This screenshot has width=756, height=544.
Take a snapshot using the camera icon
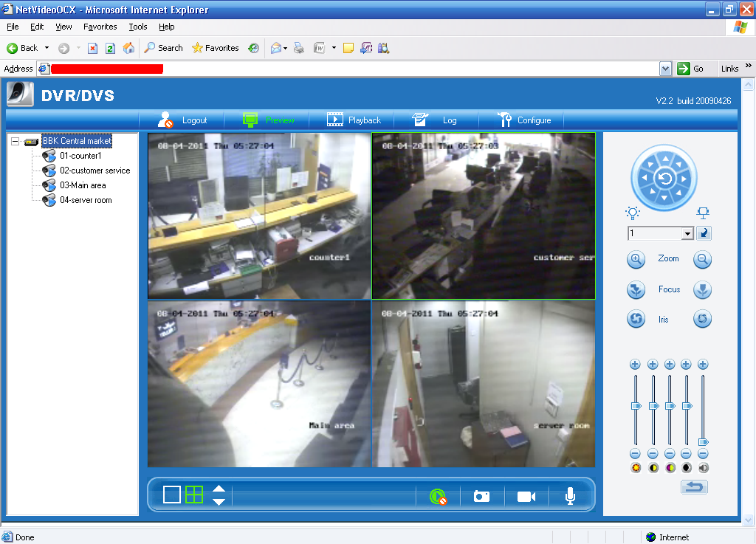481,496
